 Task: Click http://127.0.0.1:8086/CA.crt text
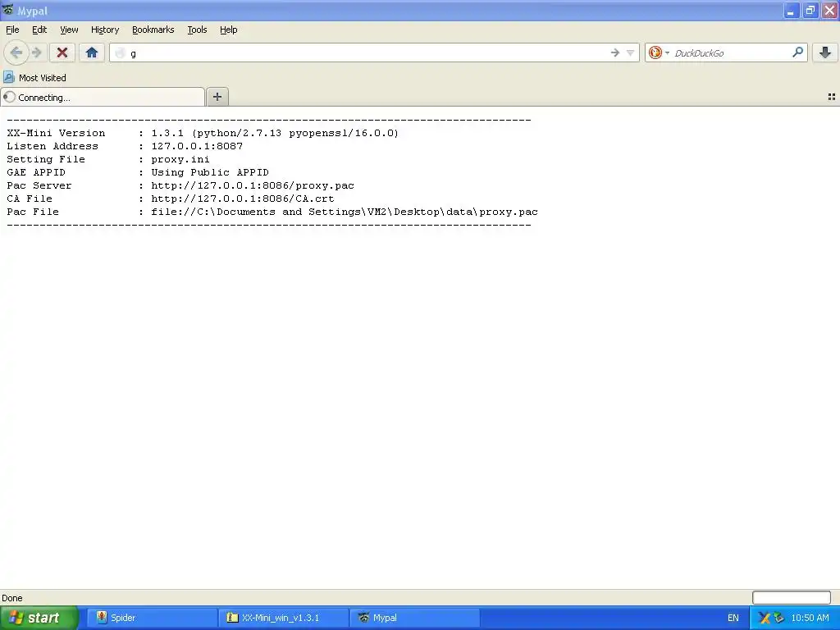[243, 199]
